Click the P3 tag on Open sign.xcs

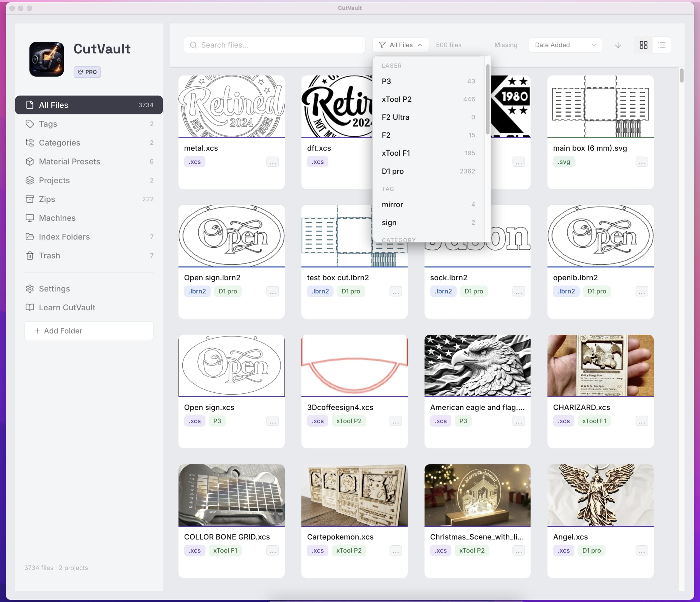click(x=217, y=421)
